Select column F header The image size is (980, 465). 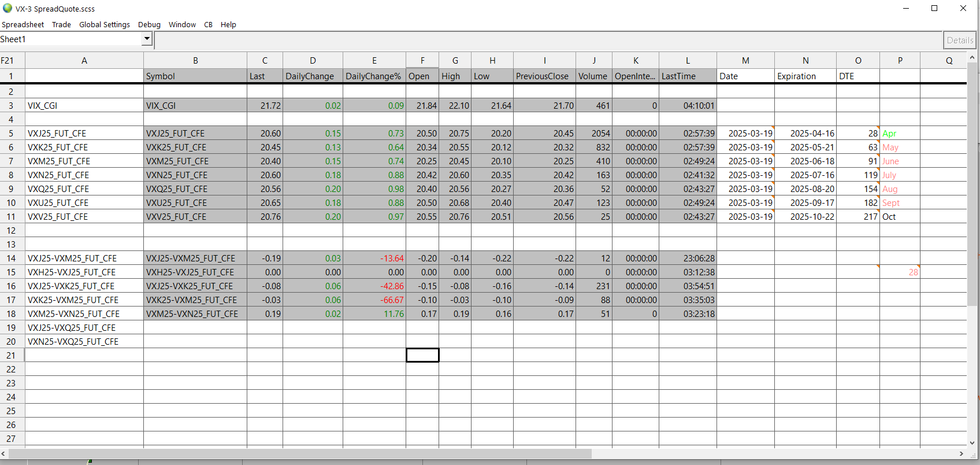[422, 60]
